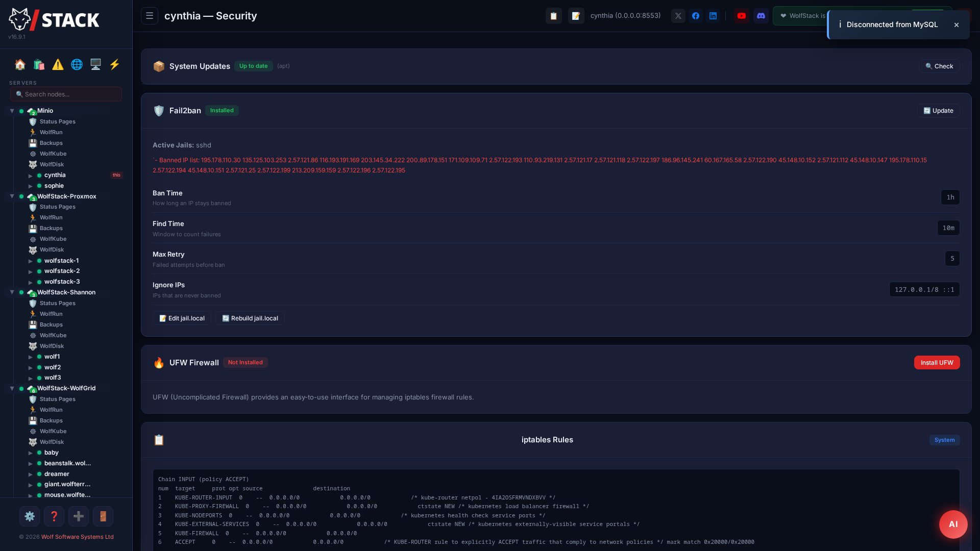980x551 pixels.
Task: Open Status Pages under Minio
Action: point(57,121)
